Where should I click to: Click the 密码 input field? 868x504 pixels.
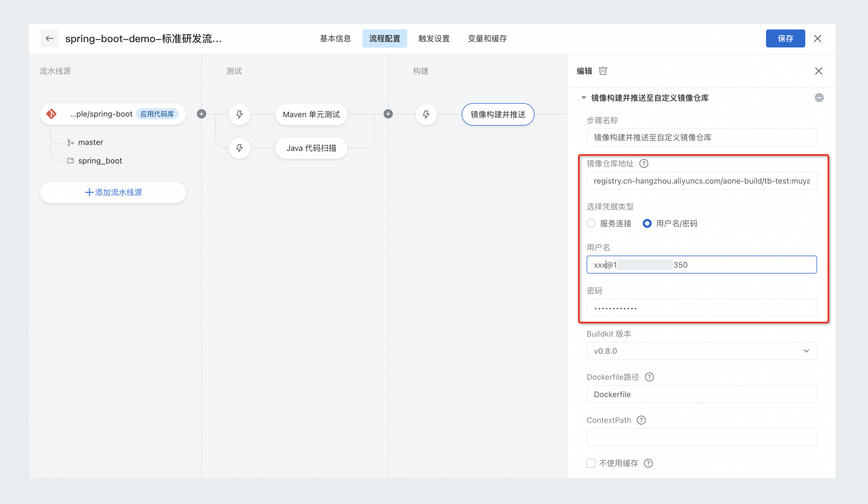coord(701,308)
